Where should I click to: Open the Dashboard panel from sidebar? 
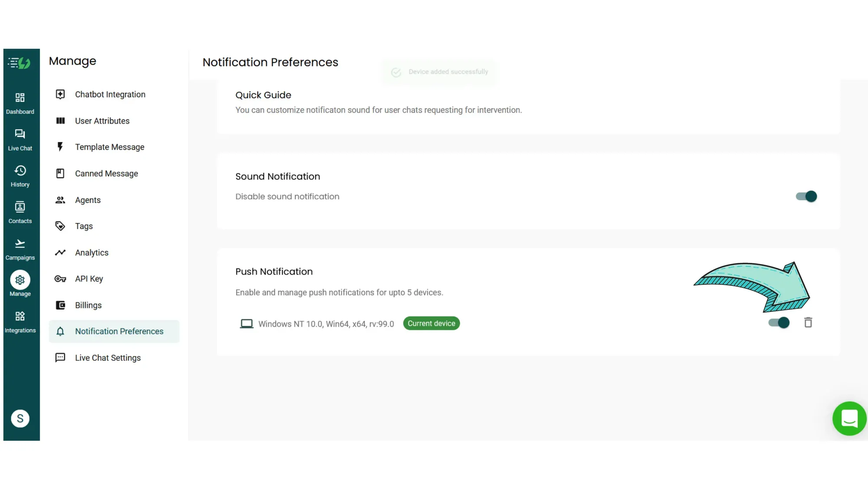point(20,103)
